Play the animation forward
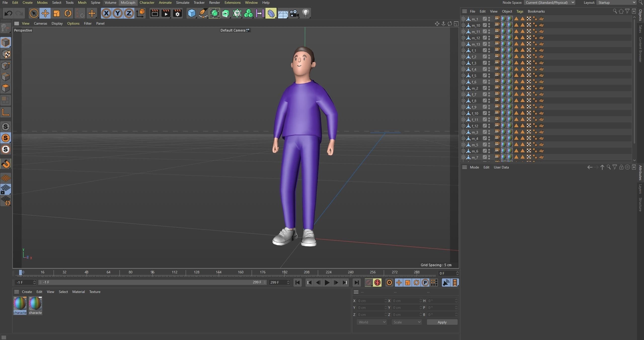The image size is (644, 340). pos(327,283)
